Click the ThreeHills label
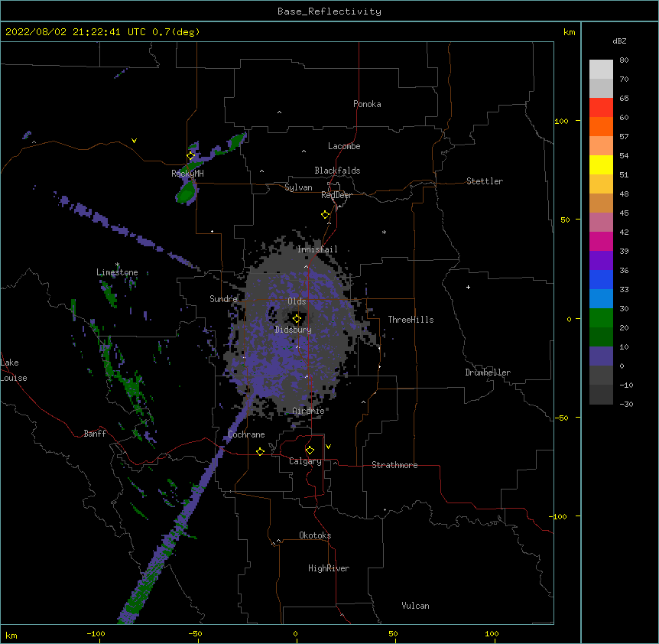 click(x=411, y=320)
